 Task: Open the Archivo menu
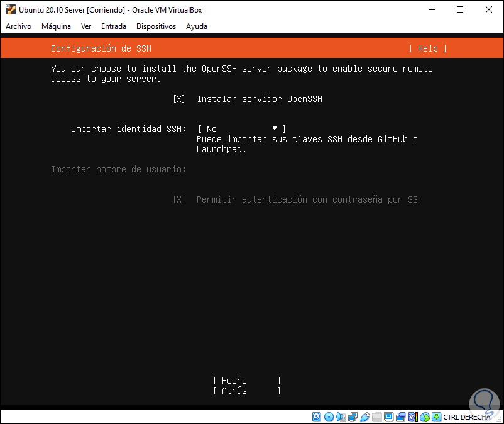click(x=18, y=26)
